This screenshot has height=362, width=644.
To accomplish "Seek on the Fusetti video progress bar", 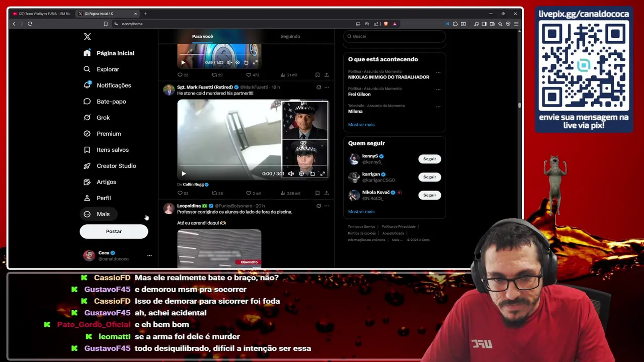I will click(x=253, y=166).
